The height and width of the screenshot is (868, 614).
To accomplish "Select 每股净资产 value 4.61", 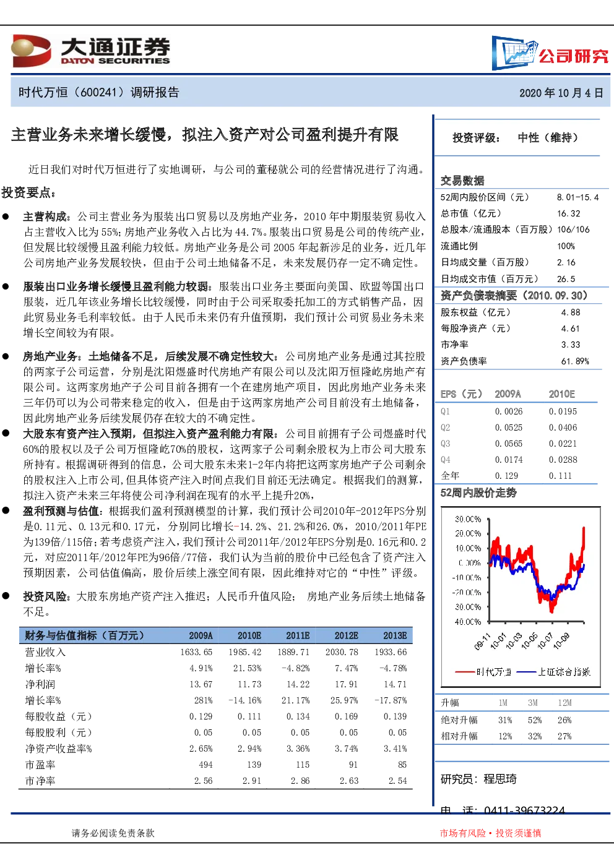I will click(x=571, y=329).
